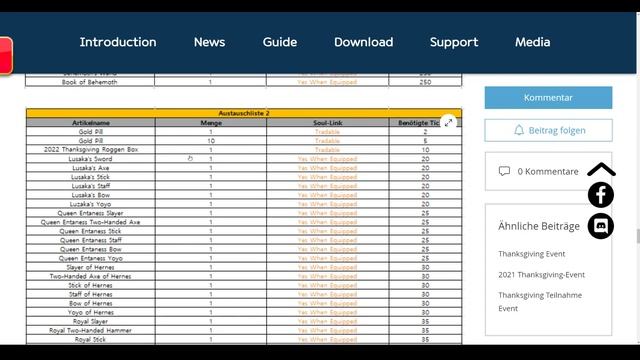The image size is (640, 360).
Task: Click the Yoyo of Hernes cell
Action: (91, 312)
